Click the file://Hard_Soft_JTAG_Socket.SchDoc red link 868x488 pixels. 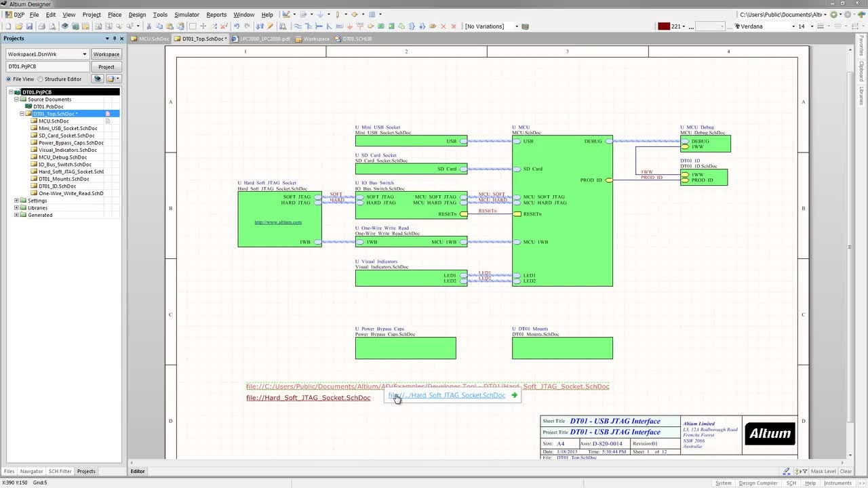coord(309,398)
